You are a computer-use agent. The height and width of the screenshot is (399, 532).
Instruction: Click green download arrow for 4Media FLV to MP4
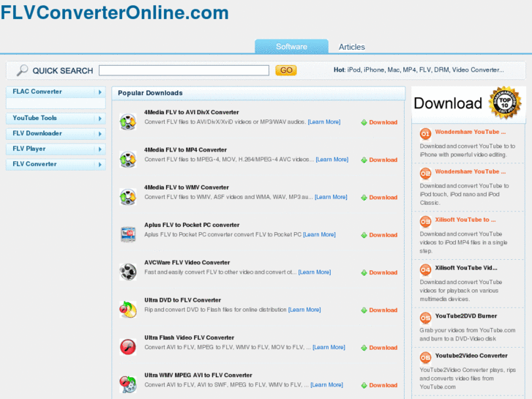pyautogui.click(x=364, y=160)
